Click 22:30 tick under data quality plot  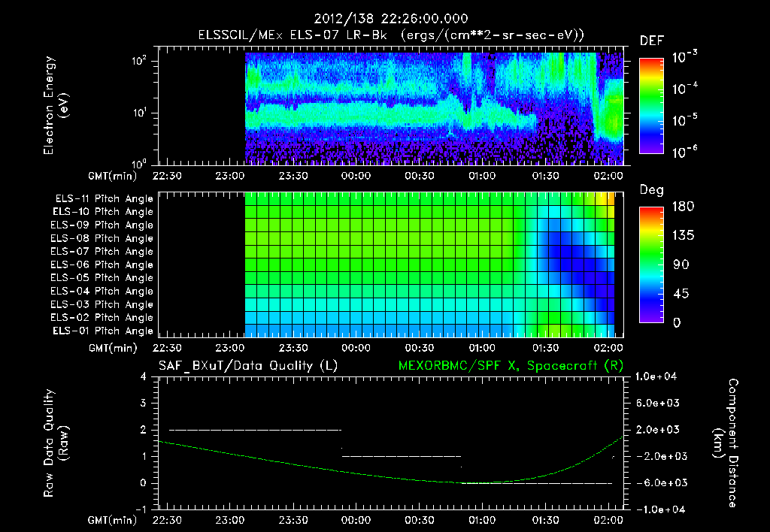[x=167, y=520]
